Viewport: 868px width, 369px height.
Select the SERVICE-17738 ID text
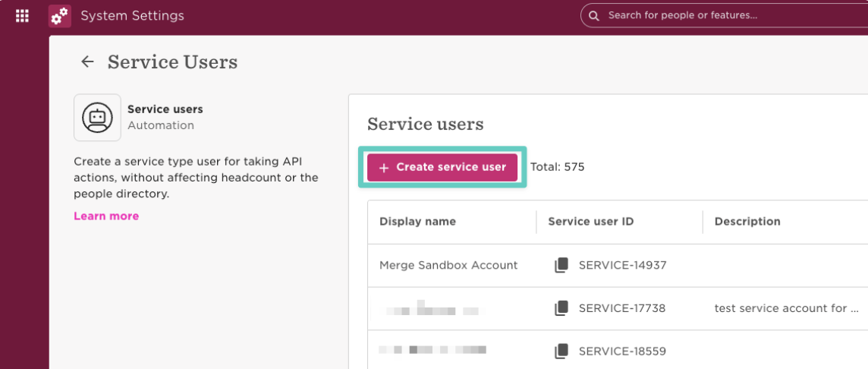[621, 308]
